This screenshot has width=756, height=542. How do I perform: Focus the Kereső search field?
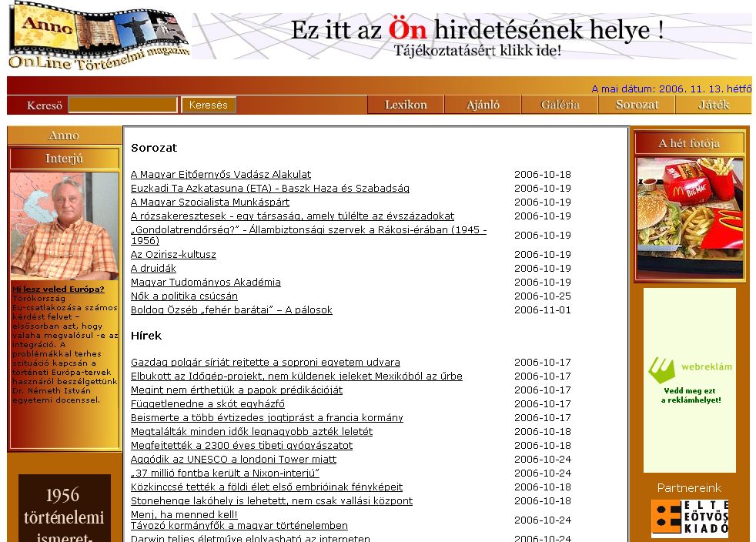click(x=123, y=105)
